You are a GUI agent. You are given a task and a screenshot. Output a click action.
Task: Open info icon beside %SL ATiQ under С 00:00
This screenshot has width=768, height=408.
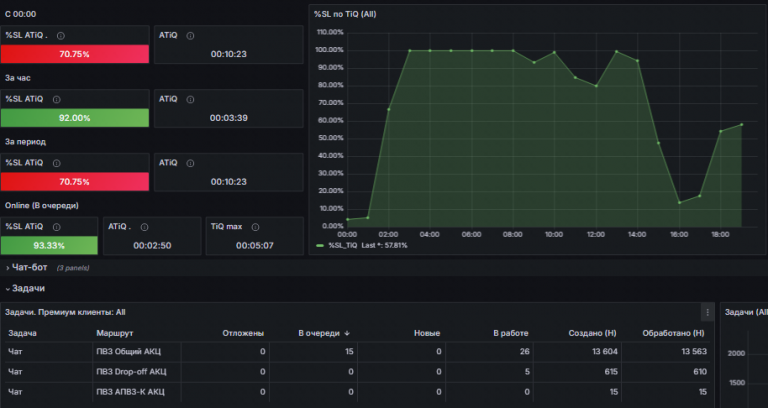[x=61, y=36]
